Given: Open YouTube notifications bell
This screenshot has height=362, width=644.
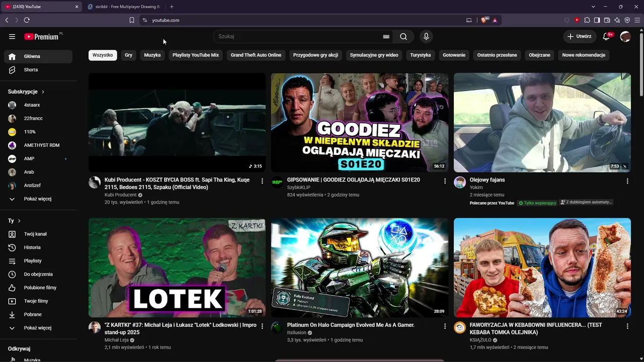Looking at the screenshot, I should point(606,36).
